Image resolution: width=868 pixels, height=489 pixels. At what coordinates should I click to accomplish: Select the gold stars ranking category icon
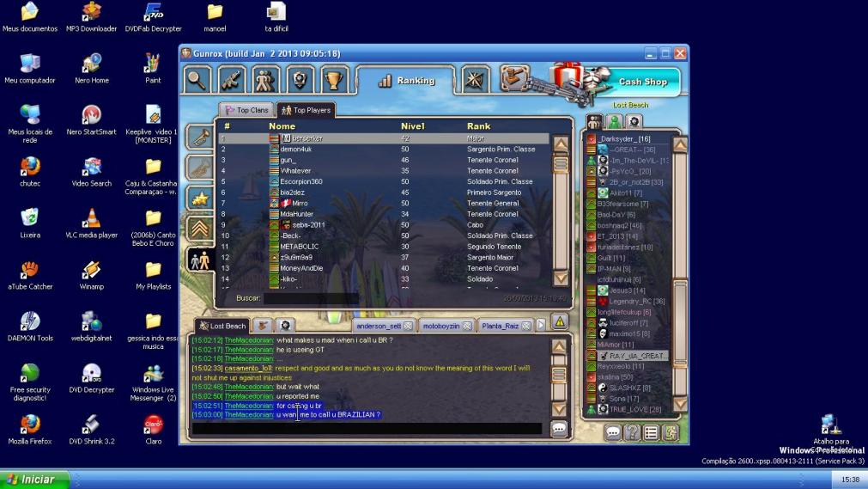pos(199,199)
